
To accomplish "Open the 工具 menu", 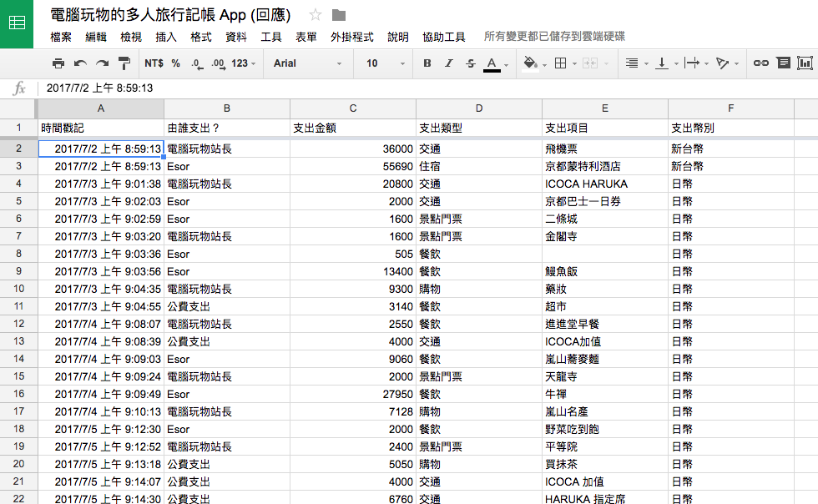I will click(x=270, y=37).
